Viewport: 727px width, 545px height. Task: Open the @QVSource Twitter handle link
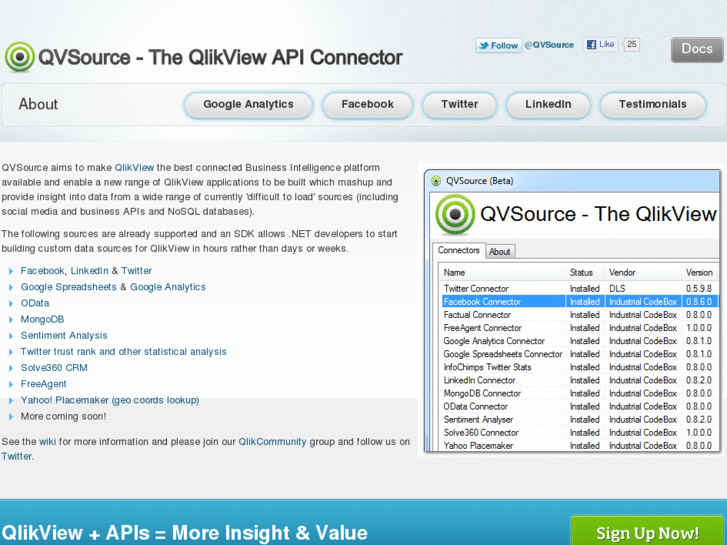click(549, 45)
